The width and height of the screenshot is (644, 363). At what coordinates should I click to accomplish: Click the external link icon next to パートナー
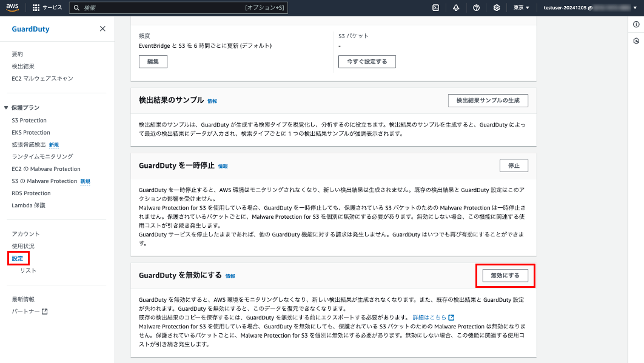45,311
